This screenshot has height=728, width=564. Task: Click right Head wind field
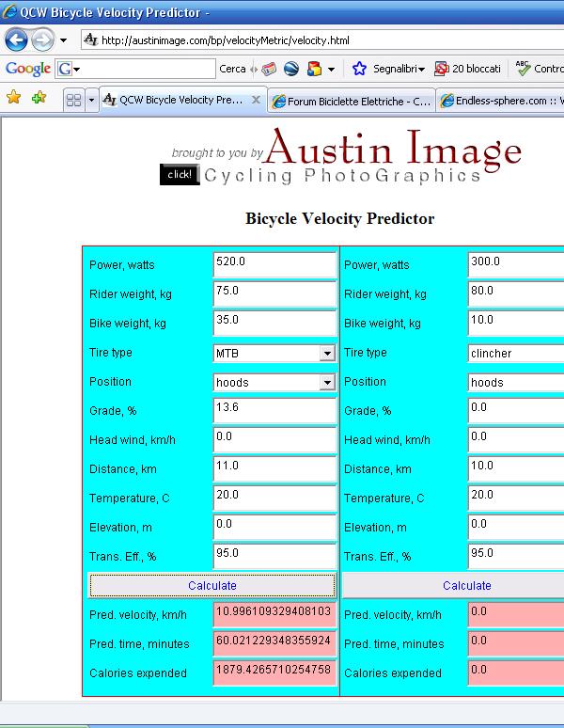pos(516,439)
